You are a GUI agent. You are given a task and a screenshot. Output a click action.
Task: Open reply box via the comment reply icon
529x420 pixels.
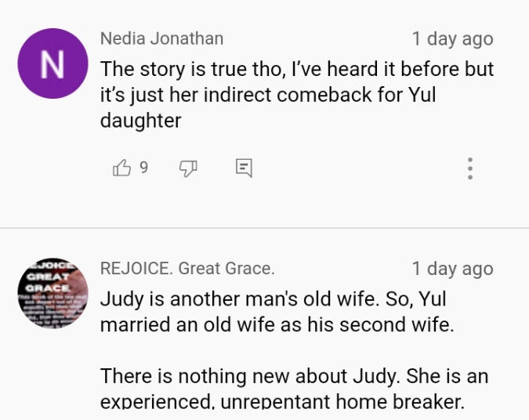(244, 167)
